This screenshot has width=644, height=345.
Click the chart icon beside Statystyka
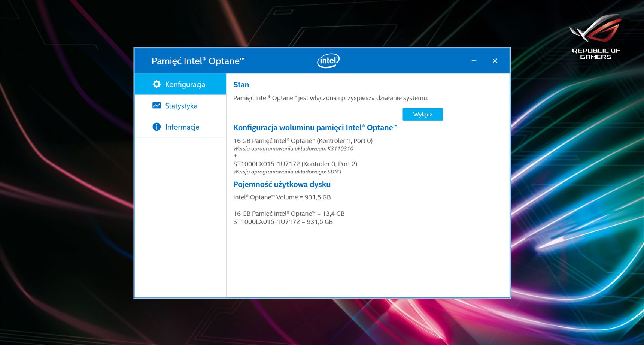pos(157,106)
